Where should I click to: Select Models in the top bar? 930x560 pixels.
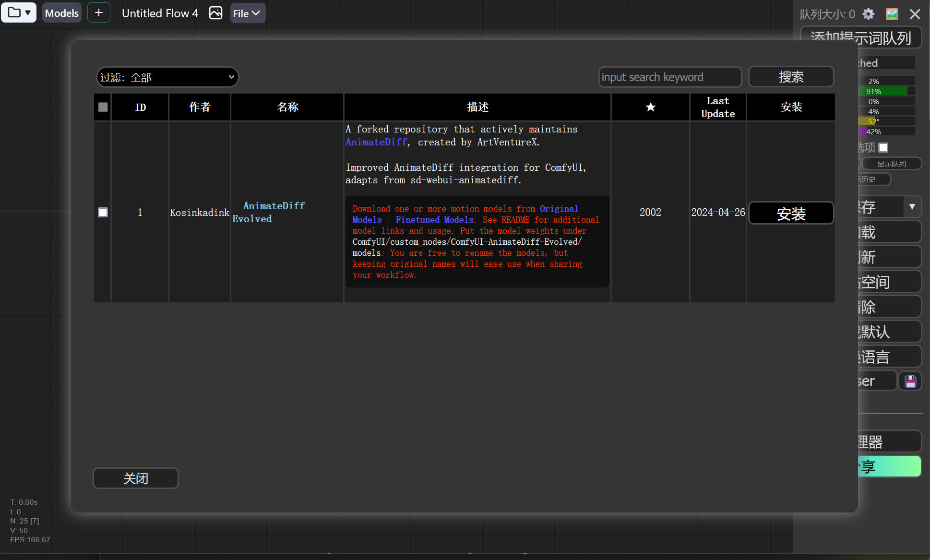coord(61,12)
